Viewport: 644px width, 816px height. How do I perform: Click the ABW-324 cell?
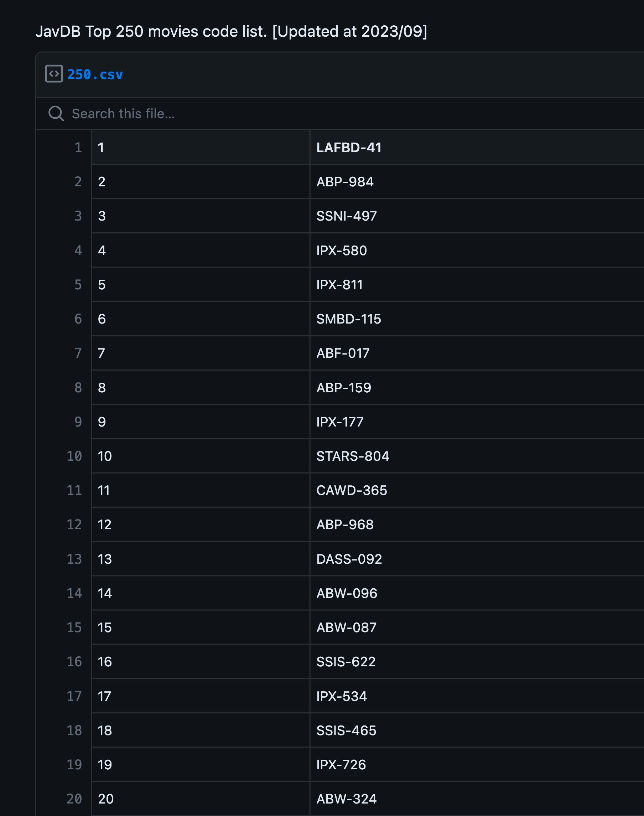tap(346, 799)
